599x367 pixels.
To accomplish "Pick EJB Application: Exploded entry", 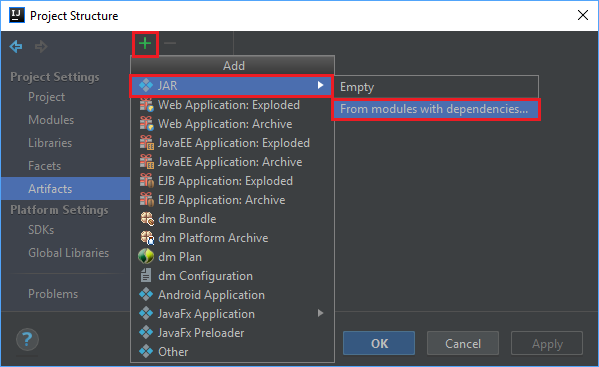I will pyautogui.click(x=232, y=181).
